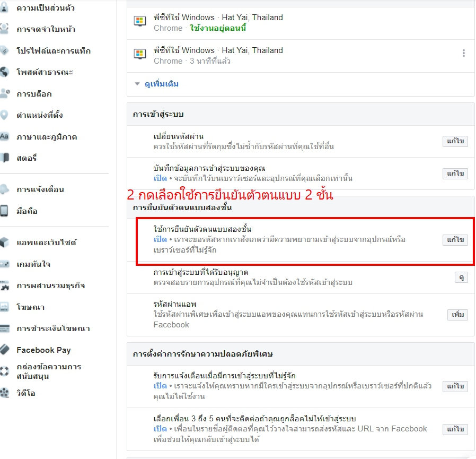Click แก้ไข for เปลี่ยนรหัสผ่าน

coord(455,141)
